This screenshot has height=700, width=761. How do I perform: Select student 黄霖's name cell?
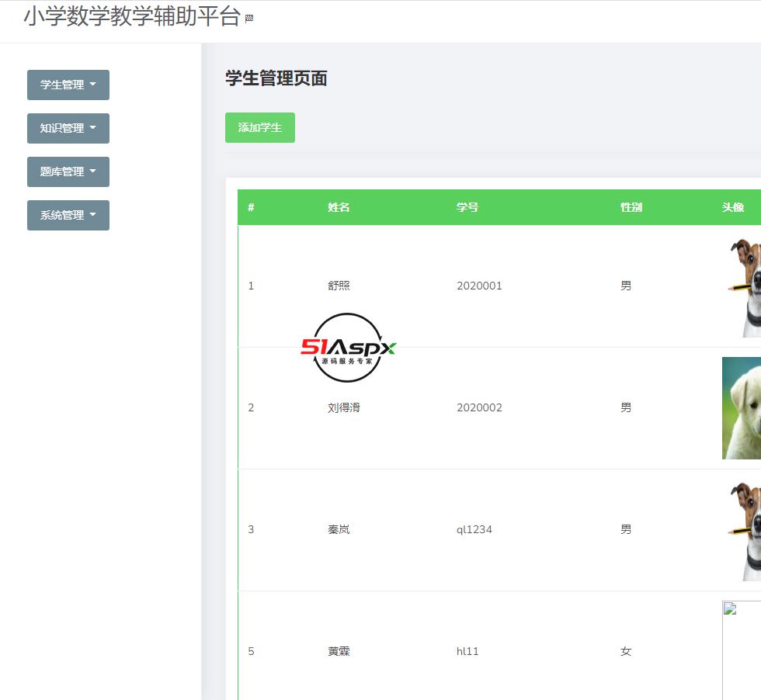[x=338, y=651]
